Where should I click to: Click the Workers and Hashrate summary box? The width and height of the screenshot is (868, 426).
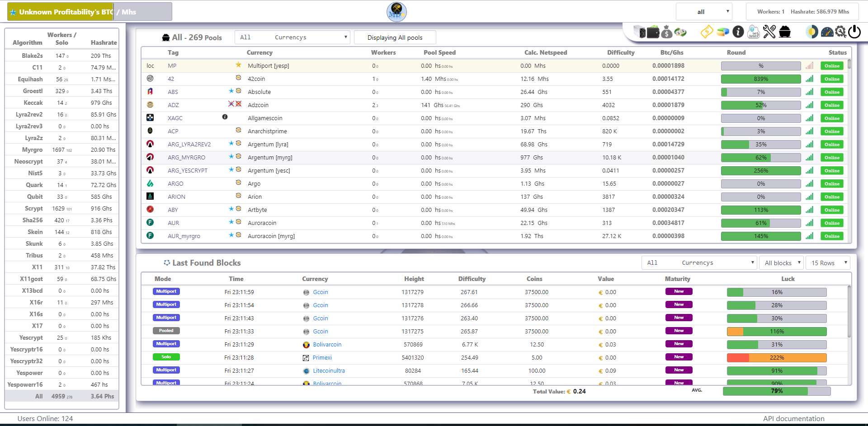[x=802, y=12]
